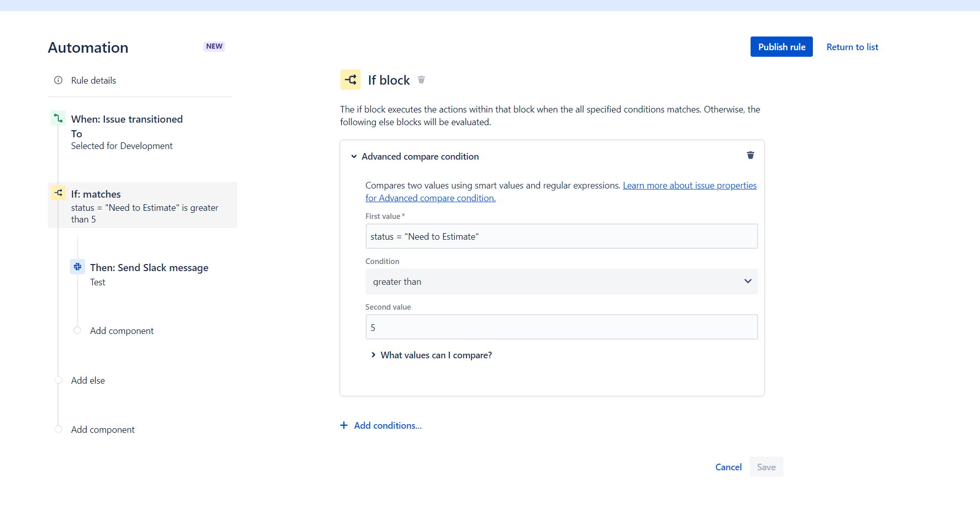Click the Issue transitioned trigger icon

pyautogui.click(x=58, y=118)
